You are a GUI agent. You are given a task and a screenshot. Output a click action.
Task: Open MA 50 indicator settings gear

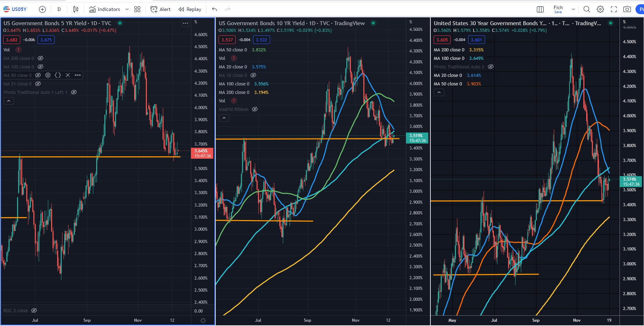coord(48,75)
